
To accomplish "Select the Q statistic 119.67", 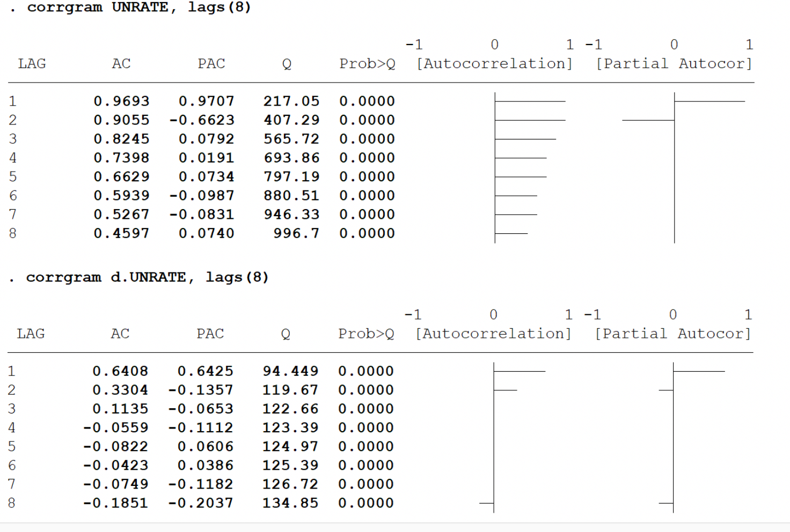I will (x=290, y=390).
